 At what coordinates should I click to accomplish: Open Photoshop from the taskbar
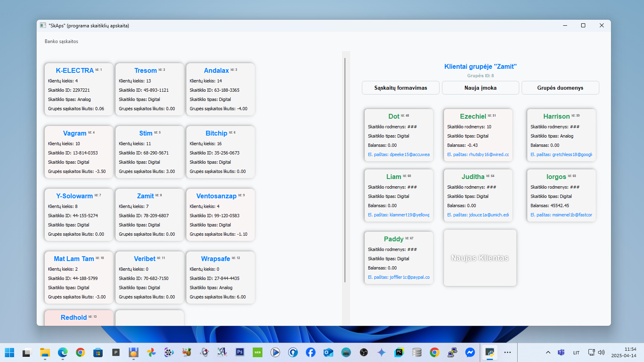tap(240, 352)
